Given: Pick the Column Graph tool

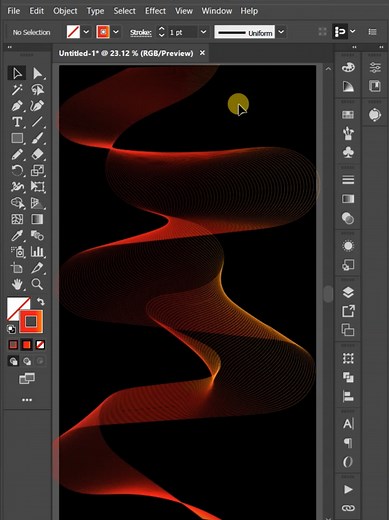Looking at the screenshot, I should click(37, 252).
